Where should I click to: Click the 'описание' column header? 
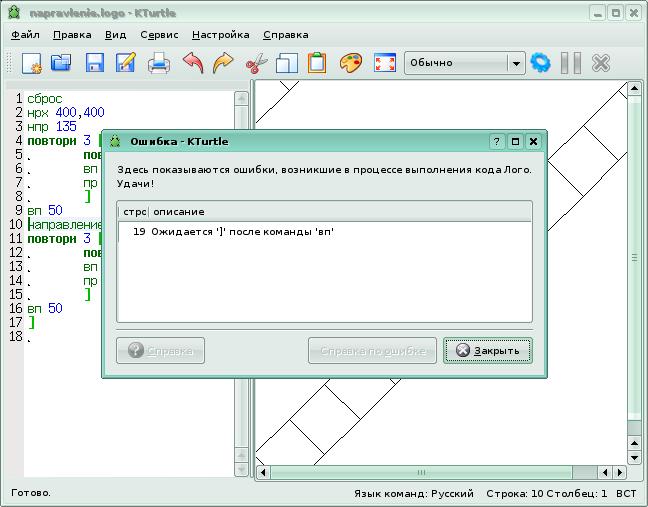179,212
